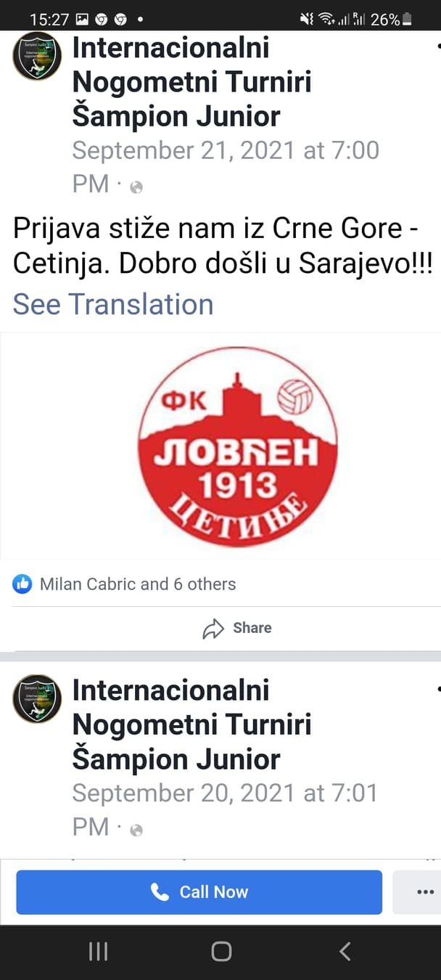Tap the public globe icon on the September 21 post

click(x=136, y=187)
